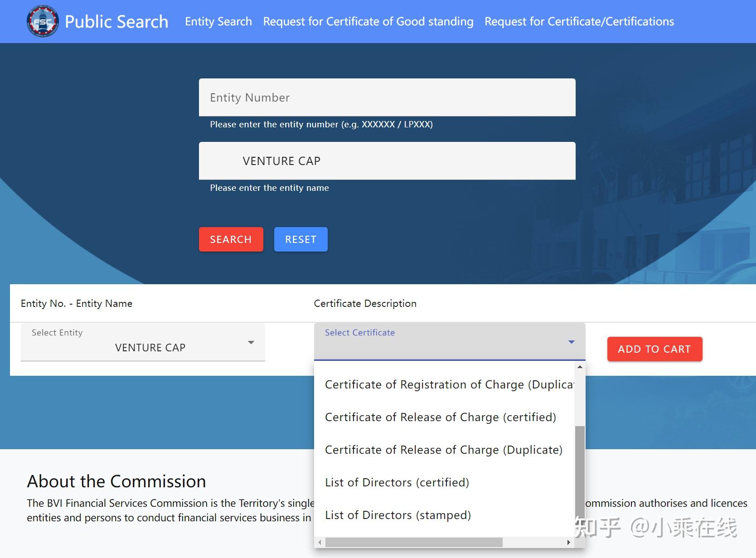Collapse the Select Certificate dropdown arrow
756x558 pixels.
point(572,342)
